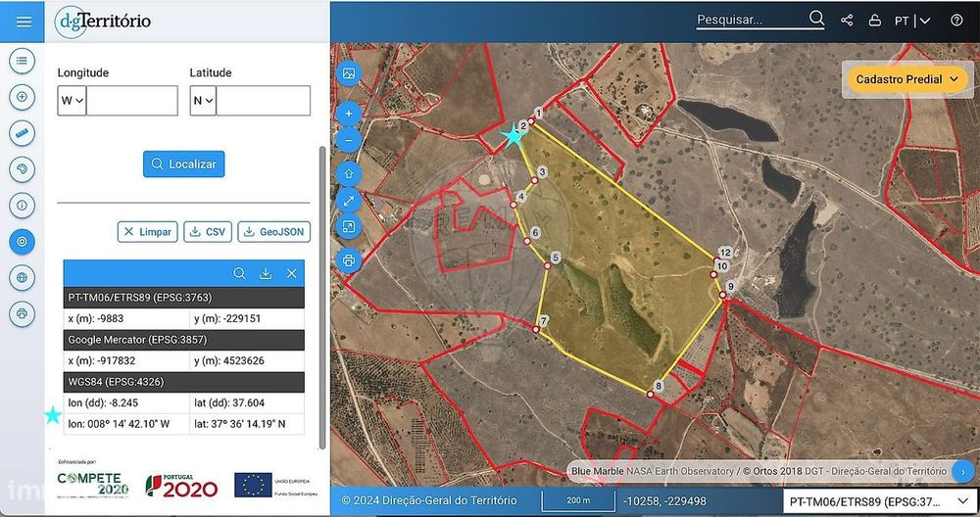Export coordinates as GeoJSON
This screenshot has width=980, height=517.
point(273,232)
